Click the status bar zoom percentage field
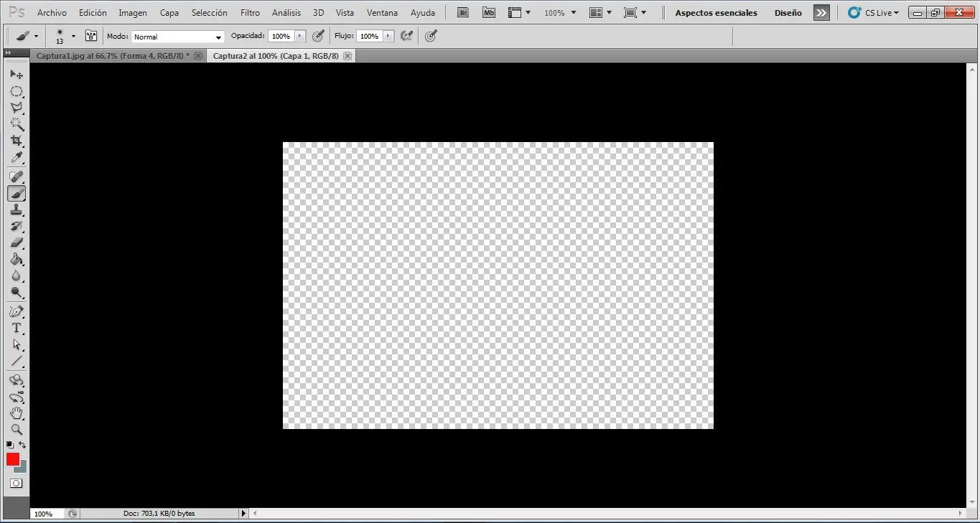 coord(47,514)
